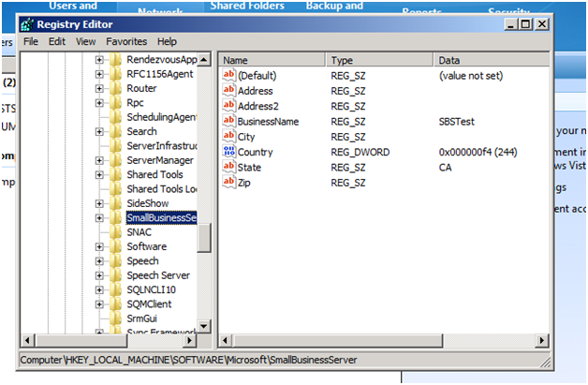The width and height of the screenshot is (588, 385).
Task: Click the values pane scroll-right arrow
Action: click(542, 340)
